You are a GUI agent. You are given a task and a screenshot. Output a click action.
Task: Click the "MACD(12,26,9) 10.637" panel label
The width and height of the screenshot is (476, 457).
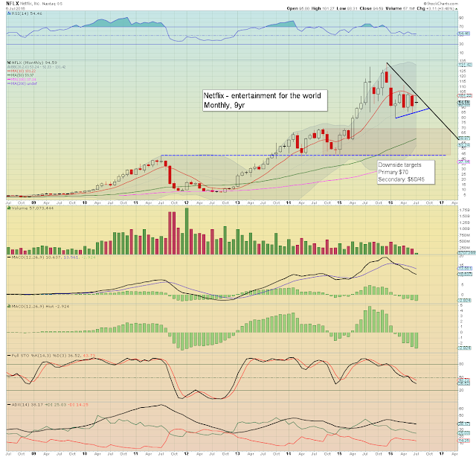(x=36, y=258)
